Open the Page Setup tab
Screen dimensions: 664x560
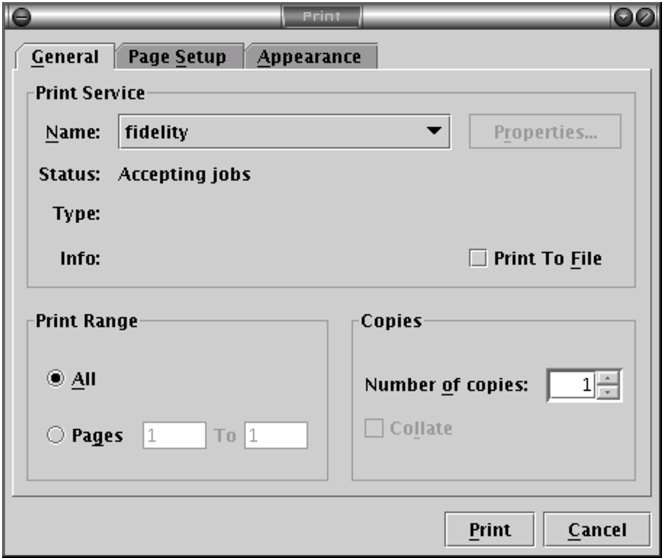pos(180,57)
